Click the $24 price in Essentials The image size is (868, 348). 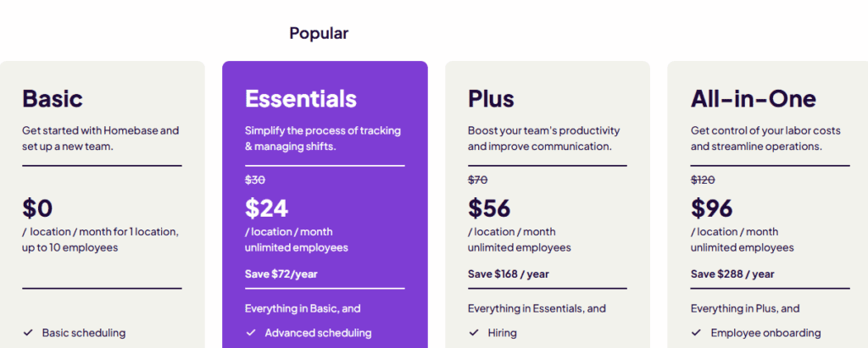[x=266, y=208]
